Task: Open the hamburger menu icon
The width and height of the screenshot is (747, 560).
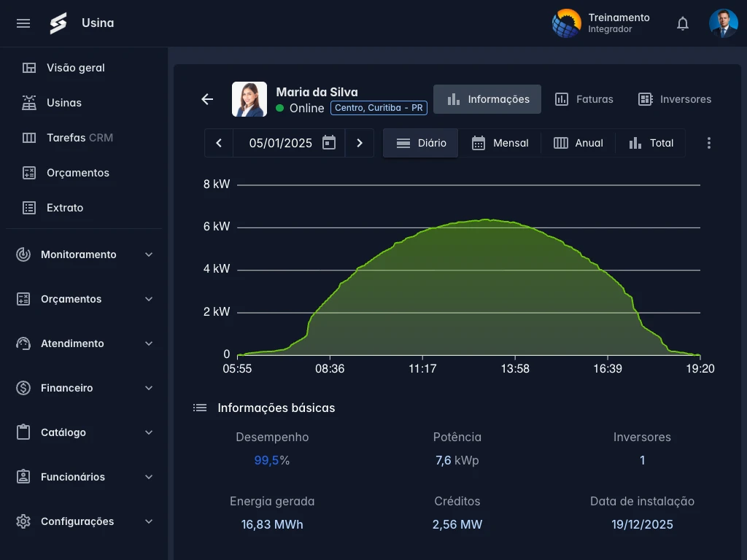Action: pos(23,23)
